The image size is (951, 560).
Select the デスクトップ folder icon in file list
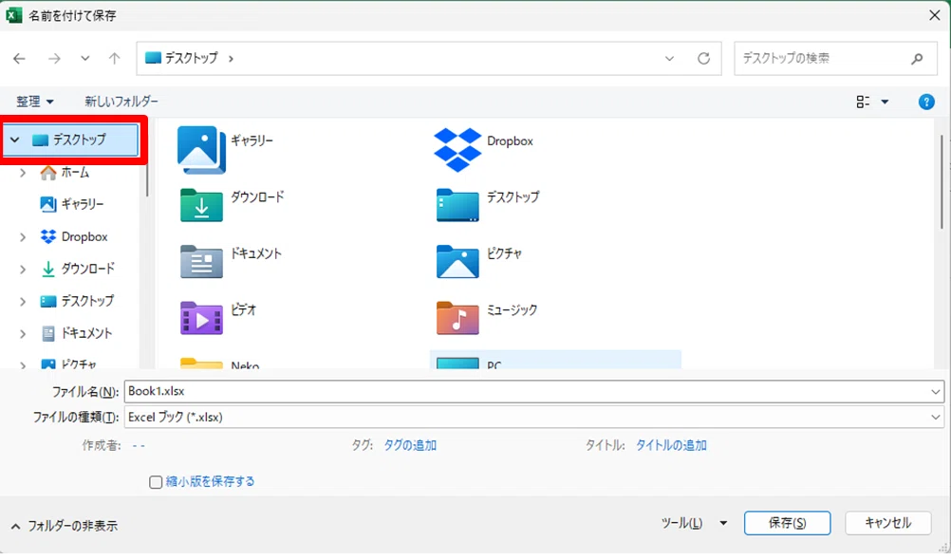[x=457, y=205]
